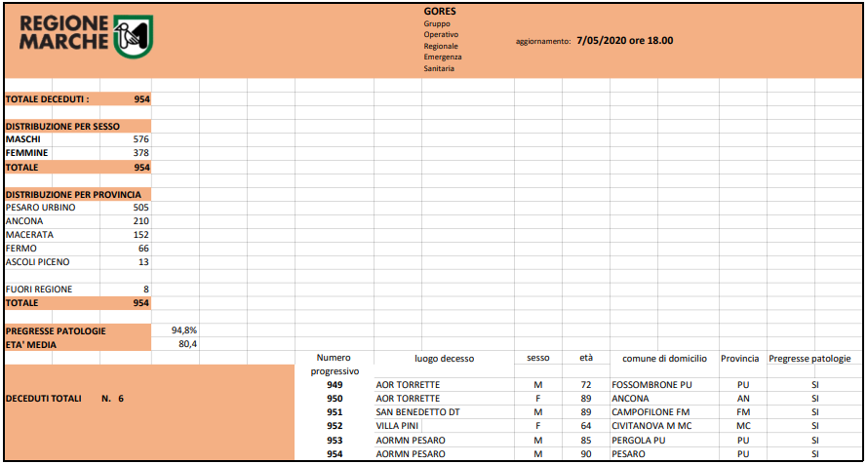Viewport: 868px width, 464px height.
Task: Click the update date 7/05/2020 ore 18.00
Action: 624,40
